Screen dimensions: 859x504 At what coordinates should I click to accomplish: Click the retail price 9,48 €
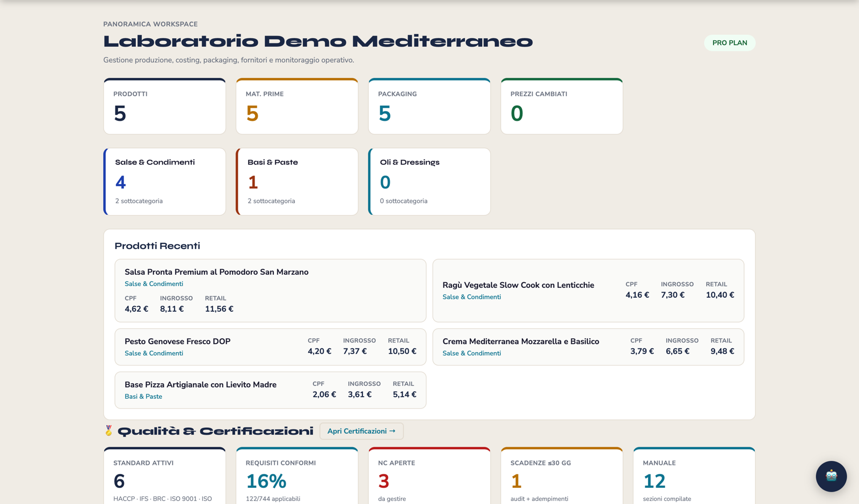click(x=722, y=352)
